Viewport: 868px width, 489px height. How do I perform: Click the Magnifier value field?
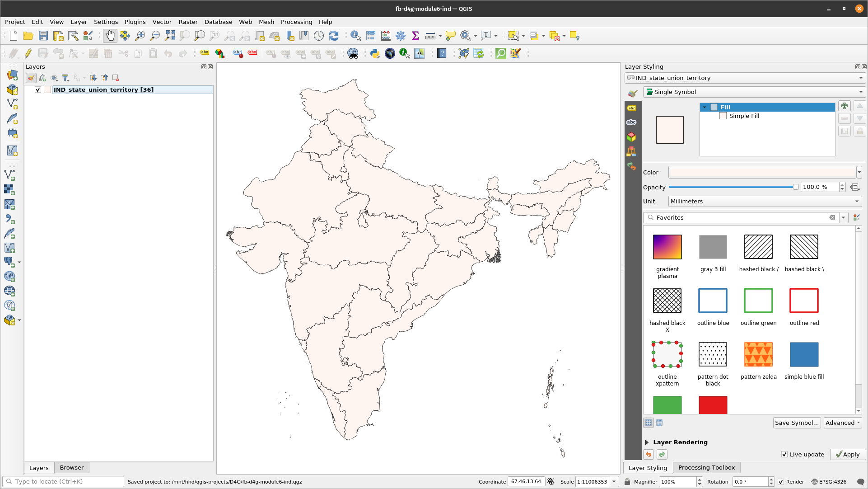[x=677, y=482]
